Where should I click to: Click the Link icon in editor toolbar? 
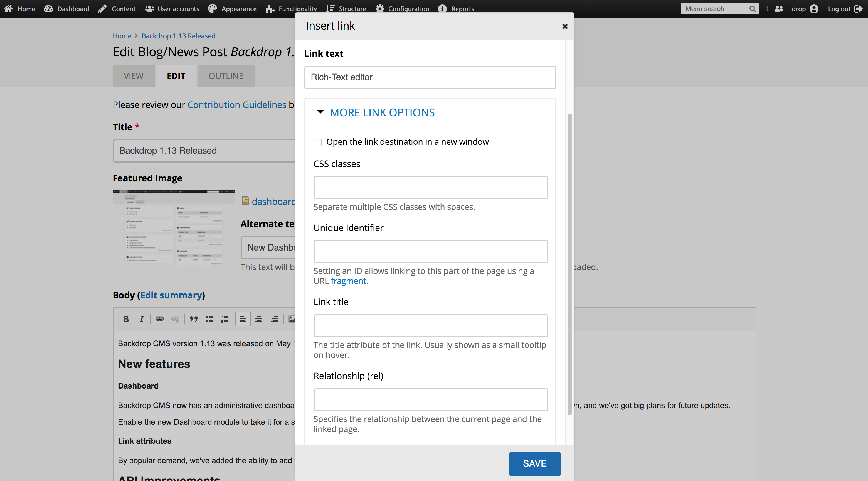pyautogui.click(x=160, y=319)
